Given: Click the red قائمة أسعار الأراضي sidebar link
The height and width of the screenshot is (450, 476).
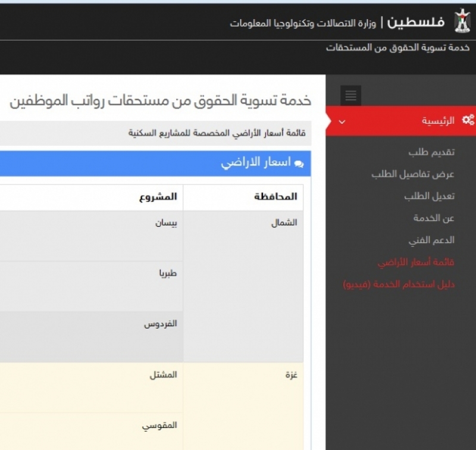Looking at the screenshot, I should [416, 262].
